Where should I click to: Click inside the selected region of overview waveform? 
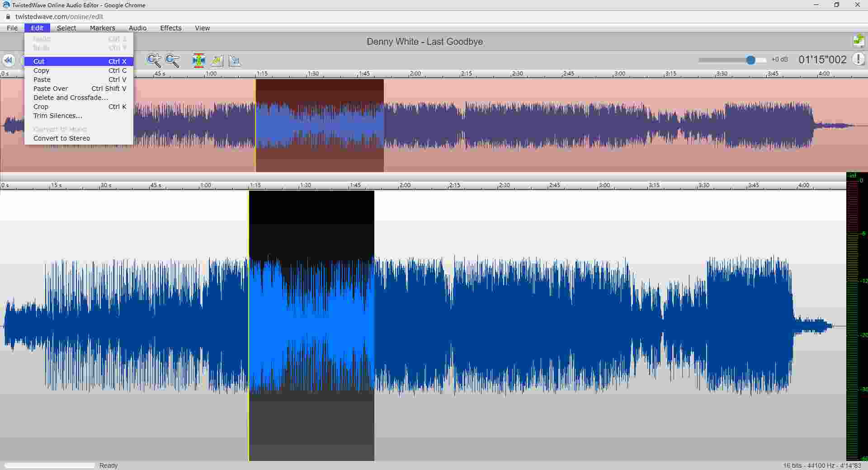pos(320,126)
